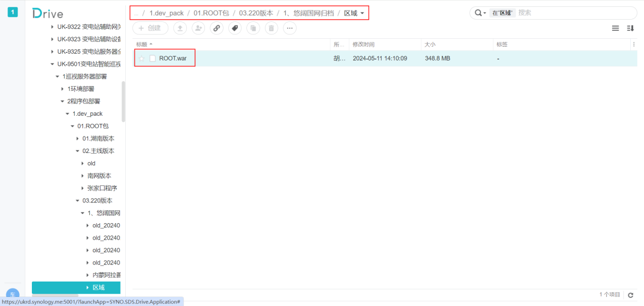Screen dimensions: 644x306
Task: Click the sort order icon
Action: click(x=631, y=29)
